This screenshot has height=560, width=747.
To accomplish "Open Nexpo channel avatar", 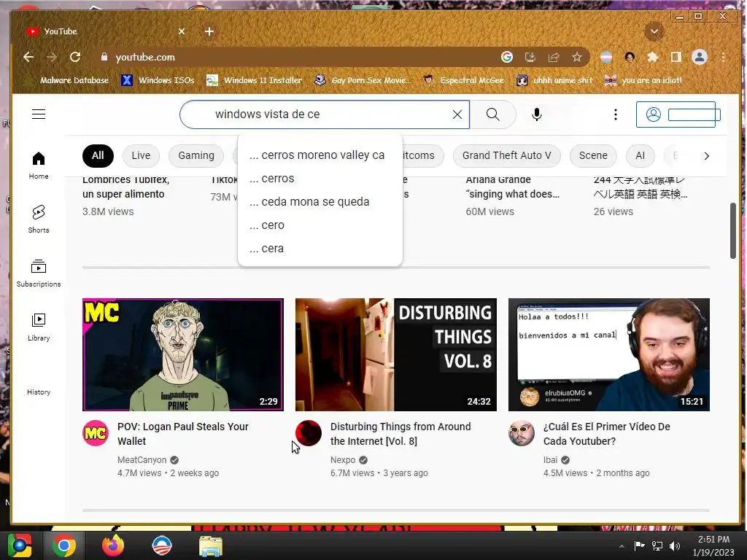I will 309,433.
